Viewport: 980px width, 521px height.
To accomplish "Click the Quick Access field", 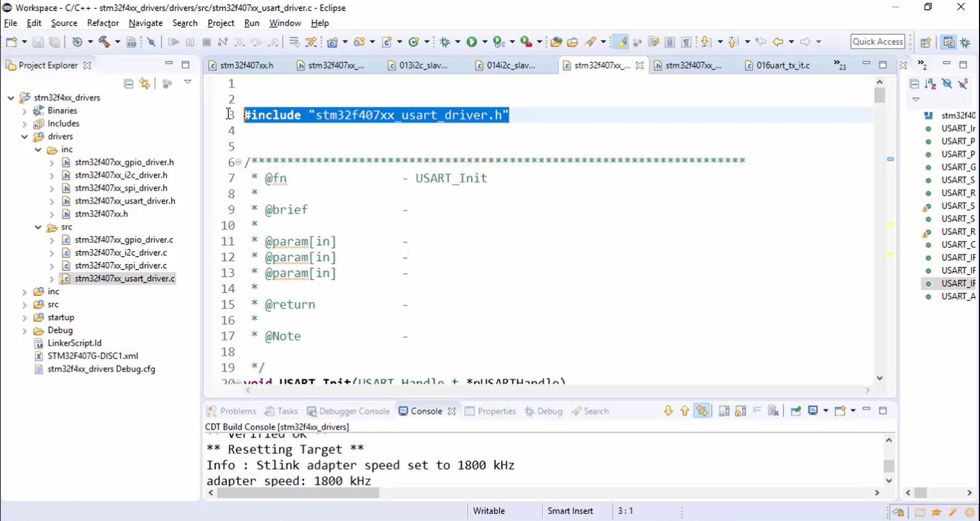I will (x=878, y=41).
